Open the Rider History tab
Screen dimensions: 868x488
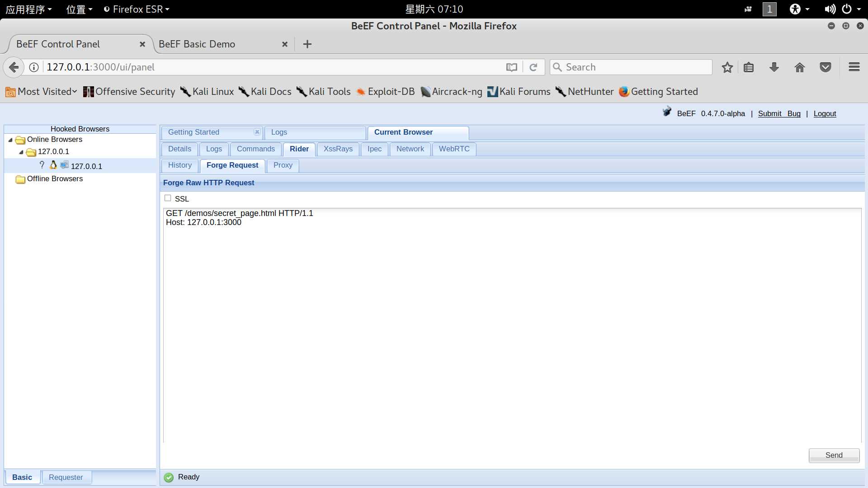tap(179, 165)
